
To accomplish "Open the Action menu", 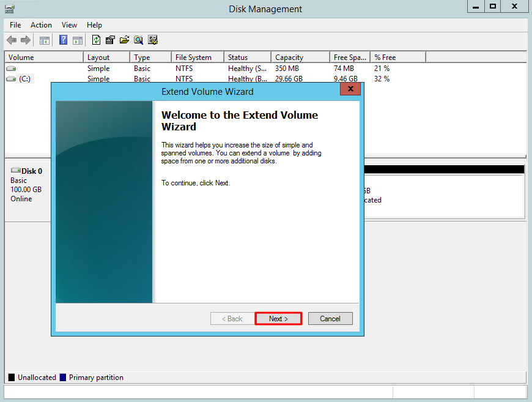I will point(41,25).
